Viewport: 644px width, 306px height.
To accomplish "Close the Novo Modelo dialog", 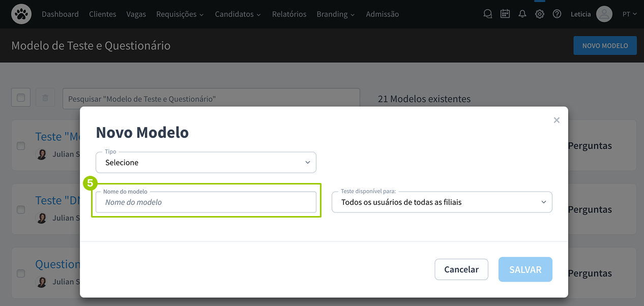I will tap(557, 120).
